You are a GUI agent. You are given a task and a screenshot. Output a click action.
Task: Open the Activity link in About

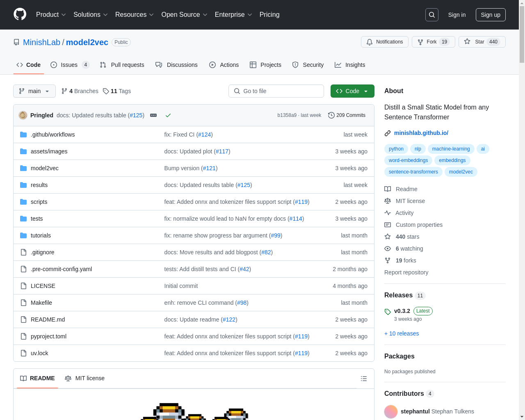point(399,213)
